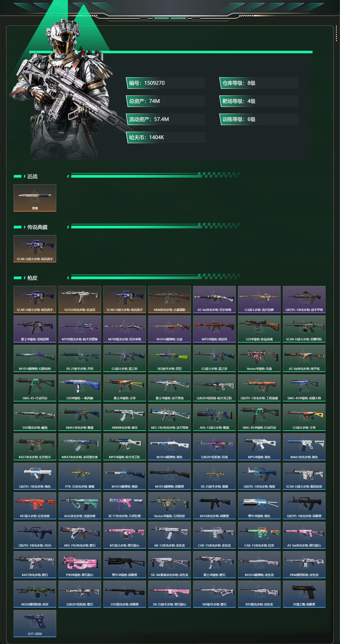The width and height of the screenshot is (340, 644).
Task: Select the SKS射手步枪-弄臣 skin
Action: pyautogui.click(x=170, y=358)
